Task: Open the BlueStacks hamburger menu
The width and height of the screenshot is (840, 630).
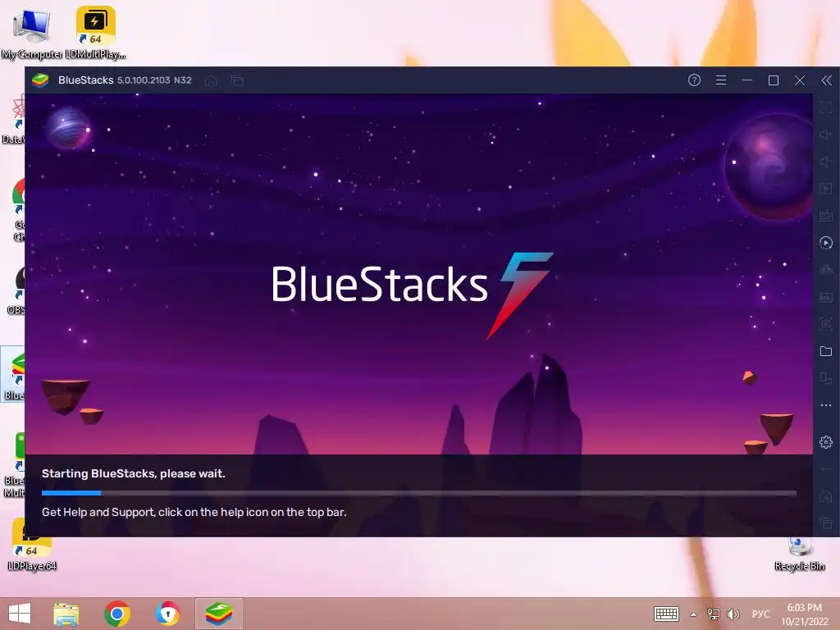Action: coord(721,80)
